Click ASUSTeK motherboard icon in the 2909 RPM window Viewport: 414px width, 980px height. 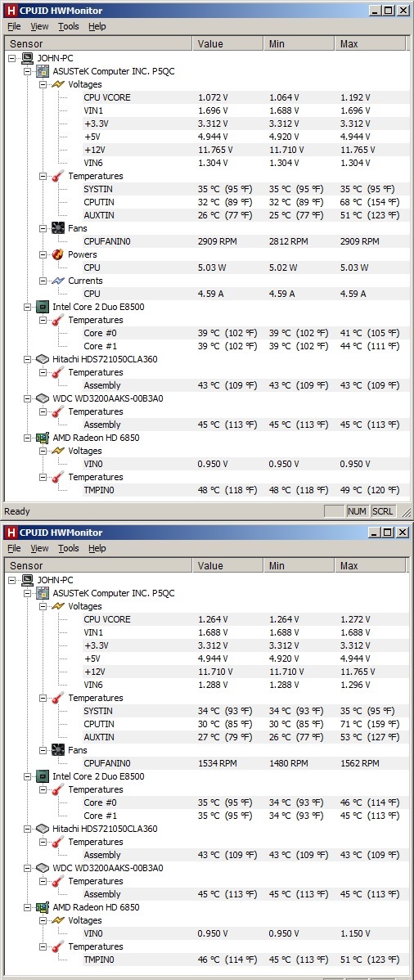(x=43, y=71)
